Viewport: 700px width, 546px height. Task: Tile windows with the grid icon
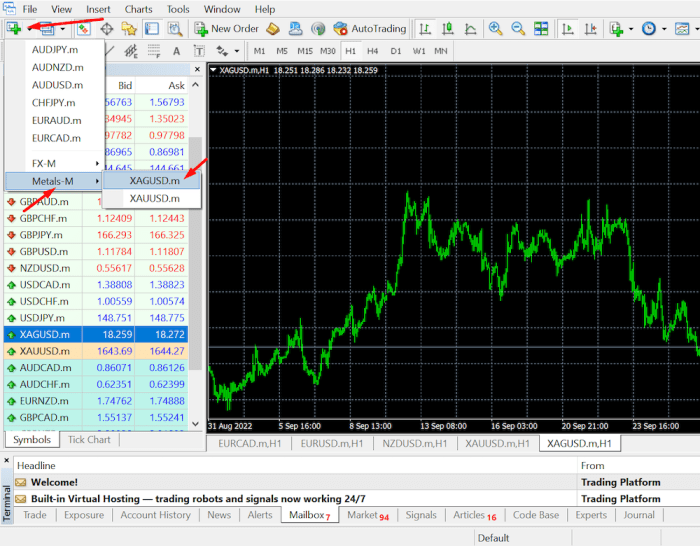click(x=541, y=29)
